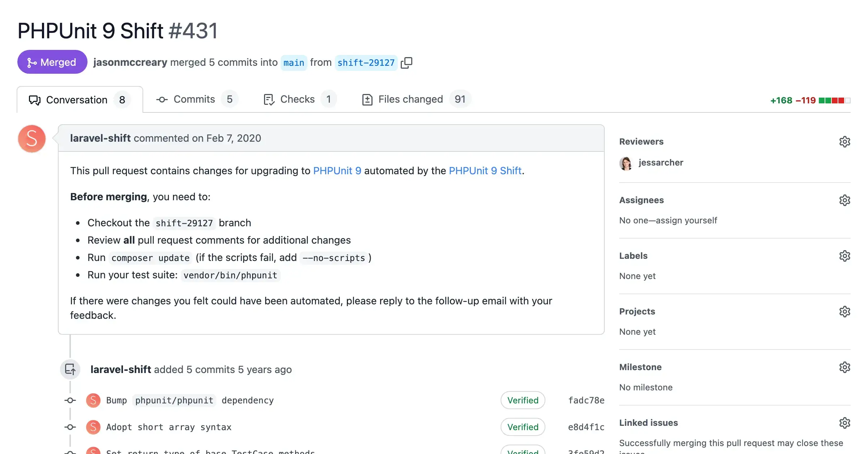View the Checks tab
The image size is (868, 454).
[x=297, y=99]
